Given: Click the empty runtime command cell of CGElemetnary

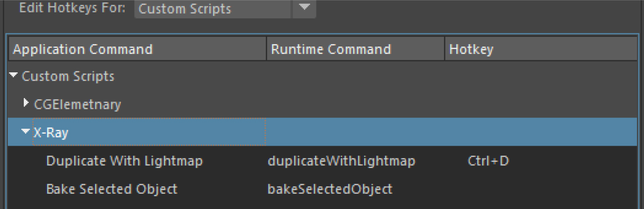Looking at the screenshot, I should [355, 104].
